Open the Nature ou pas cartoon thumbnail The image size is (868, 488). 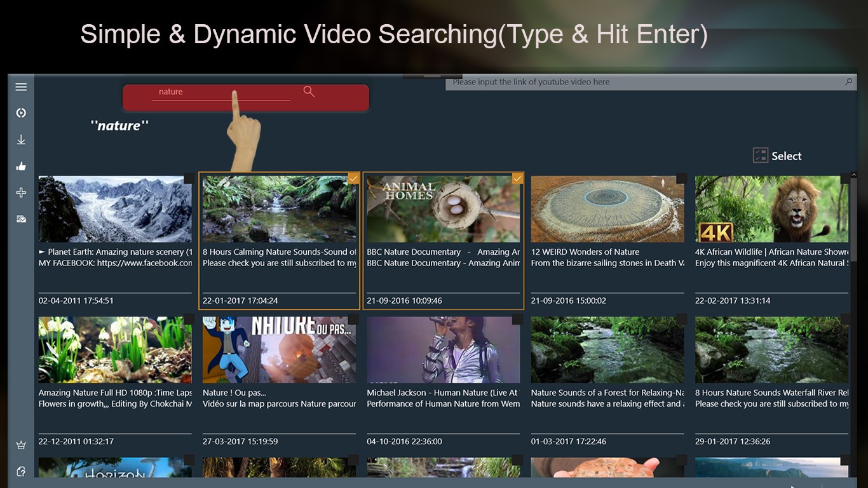279,349
